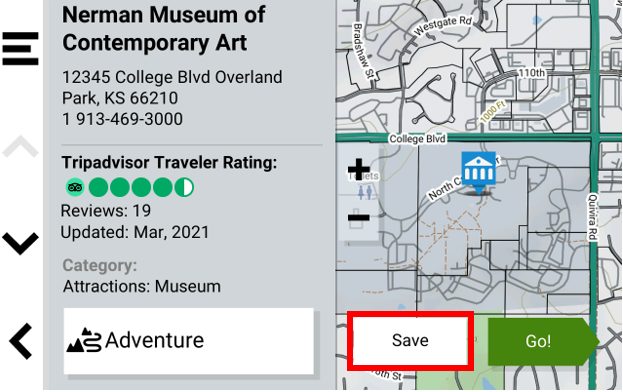The height and width of the screenshot is (392, 623).
Task: Click the Adventure mountain-road icon
Action: click(x=84, y=340)
